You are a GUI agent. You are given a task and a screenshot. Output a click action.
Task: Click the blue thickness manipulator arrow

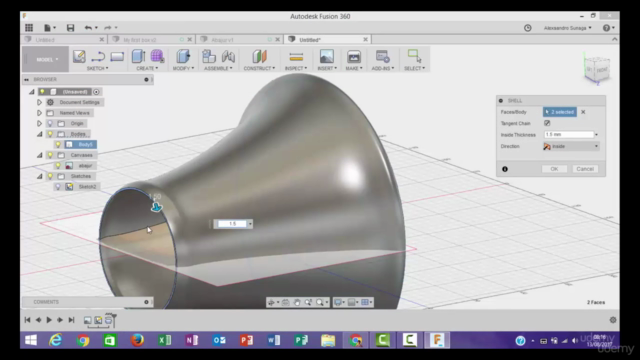[x=156, y=207]
